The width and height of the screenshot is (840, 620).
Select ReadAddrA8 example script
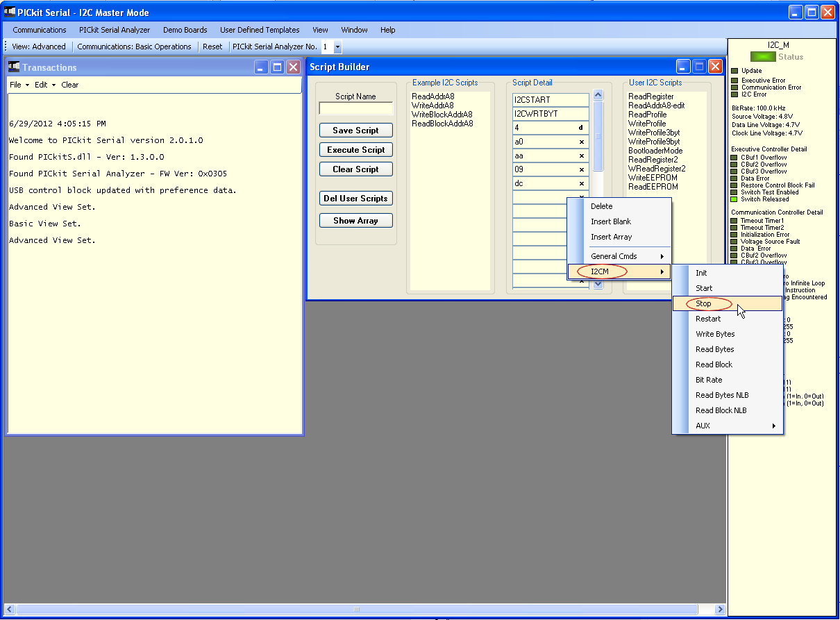[432, 97]
